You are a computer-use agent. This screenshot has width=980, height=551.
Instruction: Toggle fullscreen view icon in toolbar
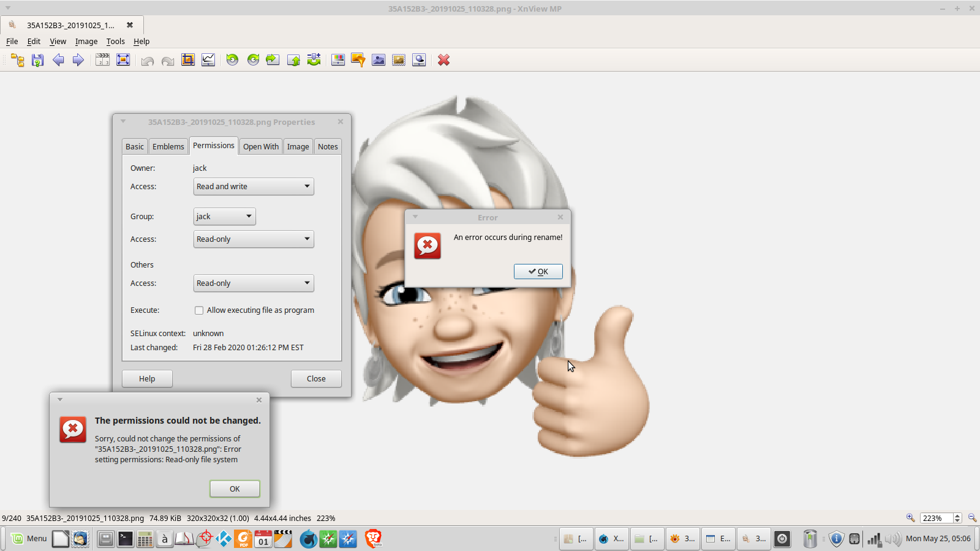pos(123,60)
